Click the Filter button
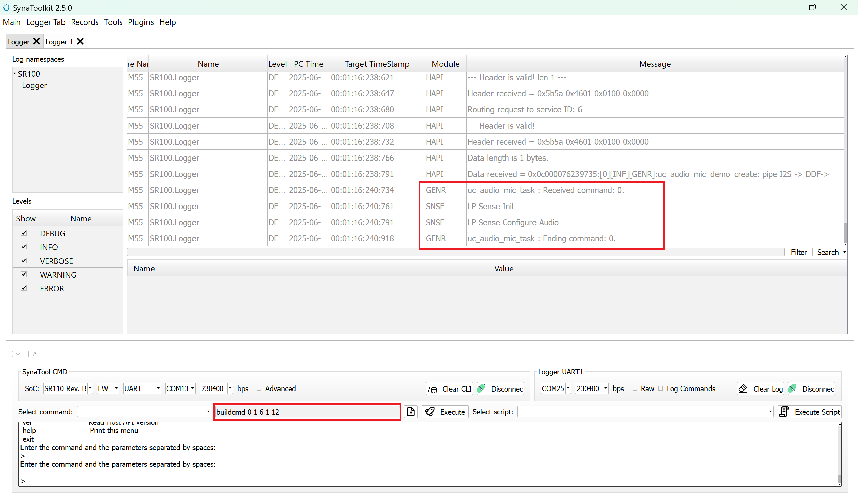The image size is (858, 504). click(x=799, y=252)
